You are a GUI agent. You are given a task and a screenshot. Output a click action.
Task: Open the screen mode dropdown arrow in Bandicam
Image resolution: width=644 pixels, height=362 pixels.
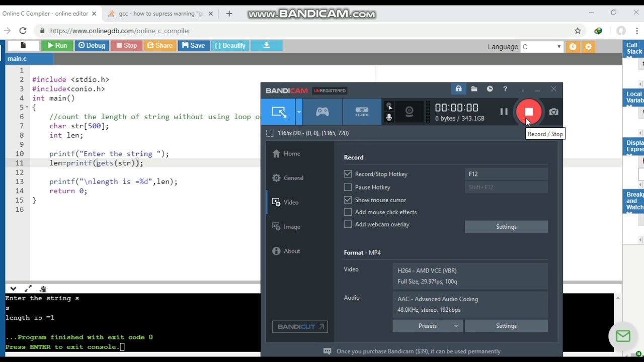[299, 112]
